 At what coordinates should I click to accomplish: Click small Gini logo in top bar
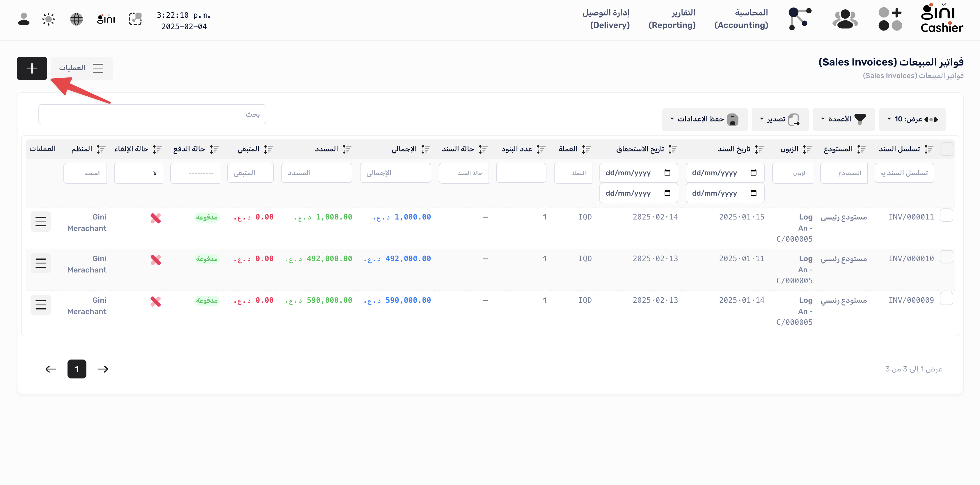106,19
